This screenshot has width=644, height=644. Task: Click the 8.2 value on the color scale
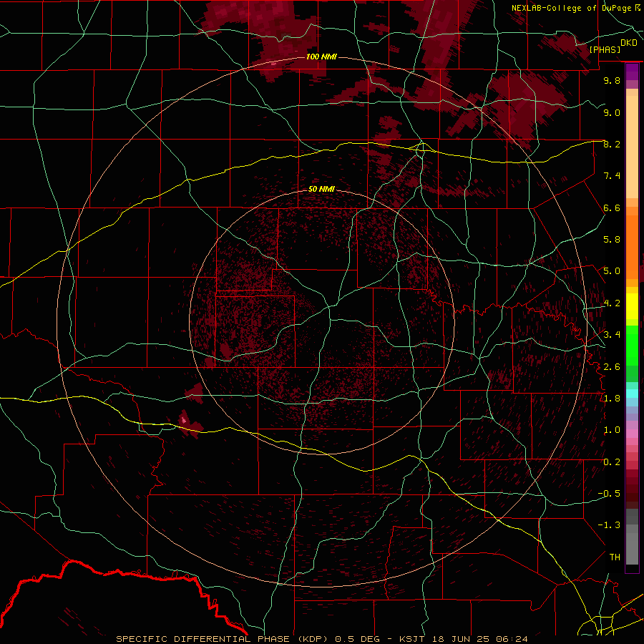[612, 144]
